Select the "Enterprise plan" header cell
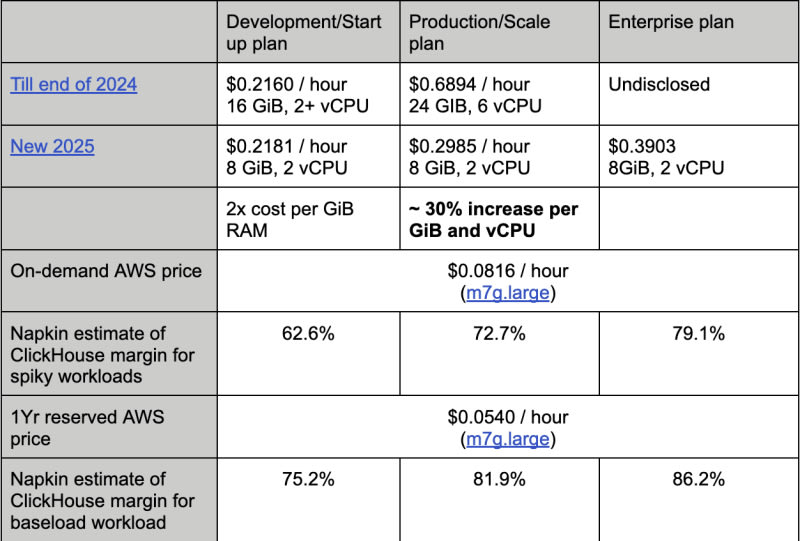This screenshot has height=541, width=800. 669,22
